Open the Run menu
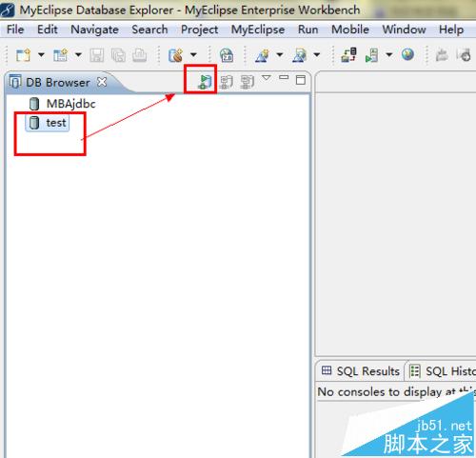476x458 pixels. click(307, 30)
